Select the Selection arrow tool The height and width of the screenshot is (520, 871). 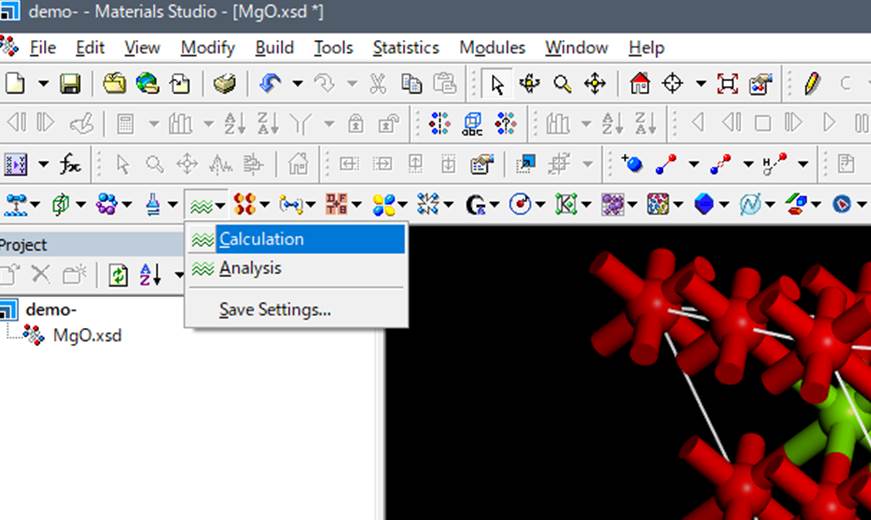tap(497, 84)
